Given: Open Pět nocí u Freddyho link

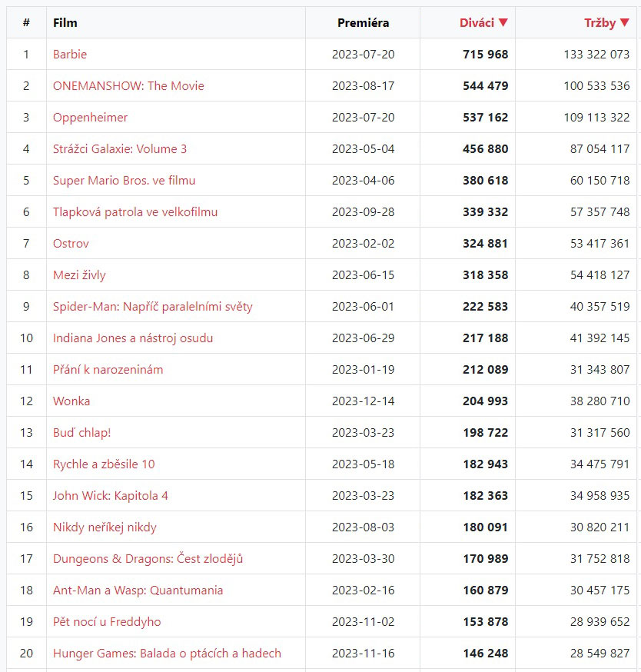Looking at the screenshot, I should pyautogui.click(x=107, y=622).
